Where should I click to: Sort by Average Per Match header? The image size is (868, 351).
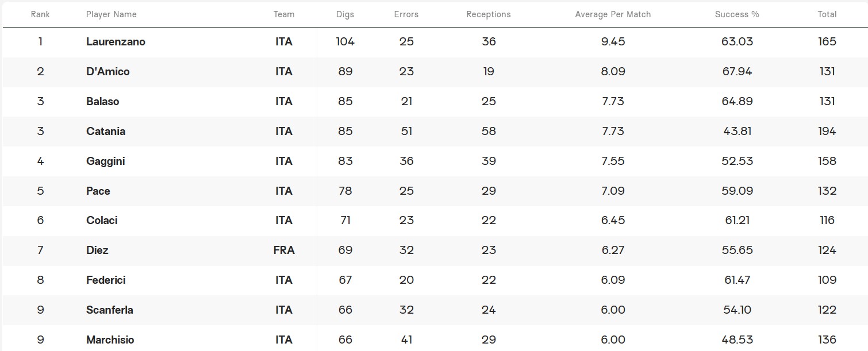pyautogui.click(x=613, y=14)
